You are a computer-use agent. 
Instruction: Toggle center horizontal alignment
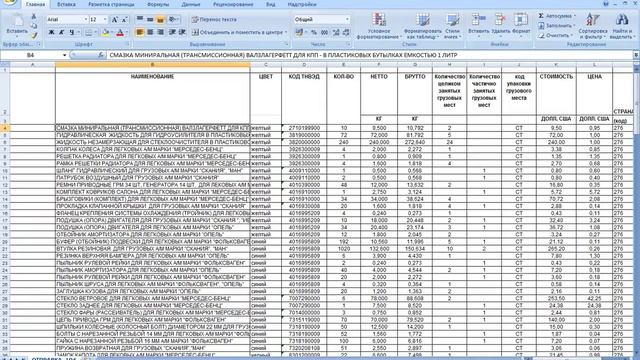click(x=150, y=32)
